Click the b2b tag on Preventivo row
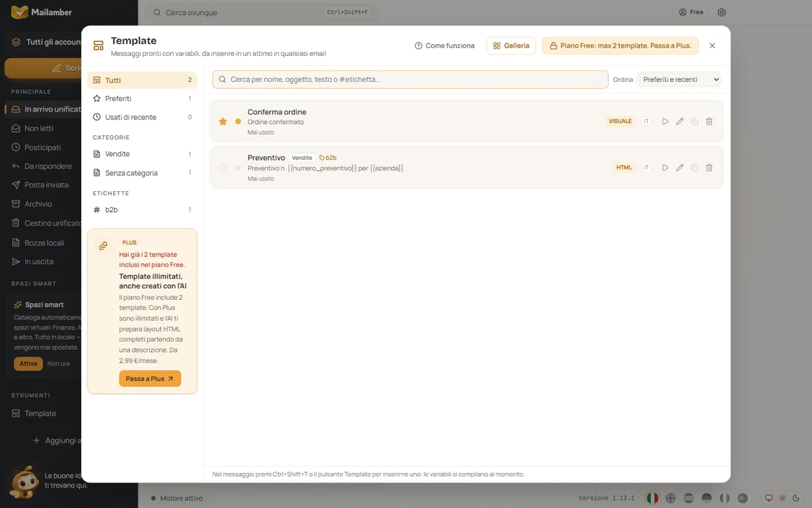 [x=328, y=157]
